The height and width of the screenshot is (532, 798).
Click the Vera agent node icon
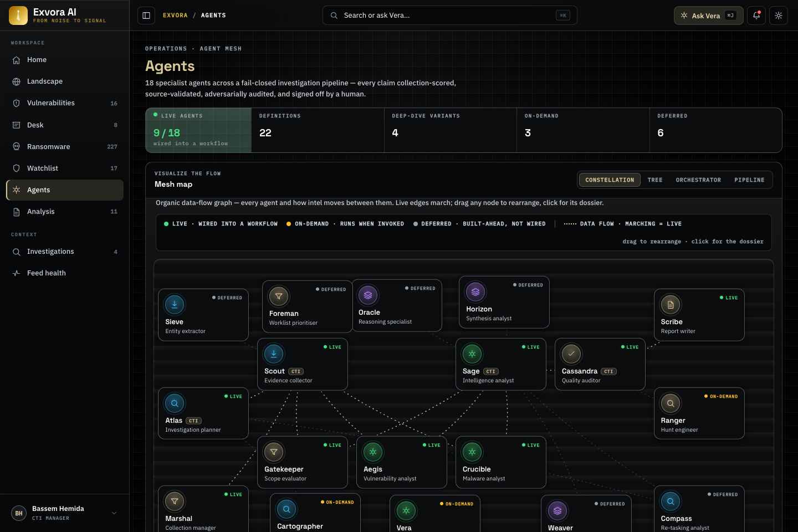(x=406, y=510)
